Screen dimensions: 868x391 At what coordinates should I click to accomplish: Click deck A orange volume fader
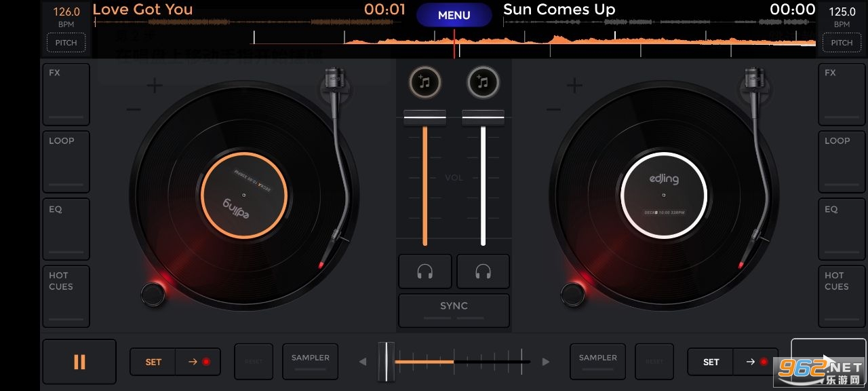[x=425, y=117]
